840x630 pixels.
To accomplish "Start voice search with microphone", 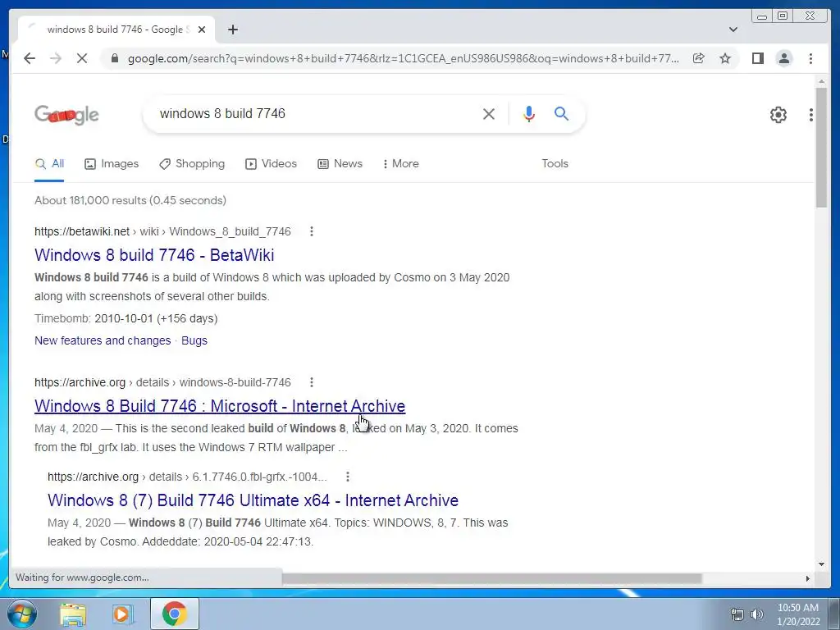I will [529, 113].
